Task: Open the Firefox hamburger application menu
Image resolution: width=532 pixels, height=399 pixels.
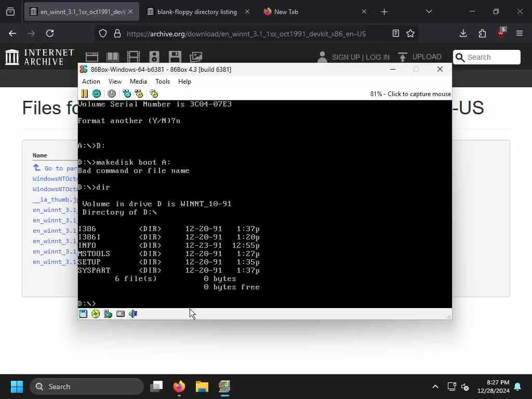Action: 520,33
